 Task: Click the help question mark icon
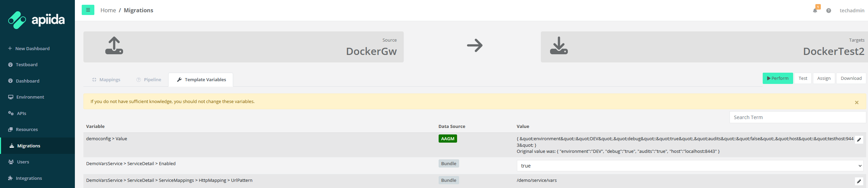coord(829,11)
